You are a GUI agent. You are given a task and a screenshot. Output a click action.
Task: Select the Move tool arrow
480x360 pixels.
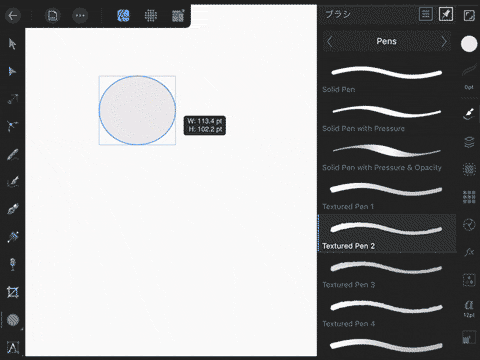pos(12,44)
